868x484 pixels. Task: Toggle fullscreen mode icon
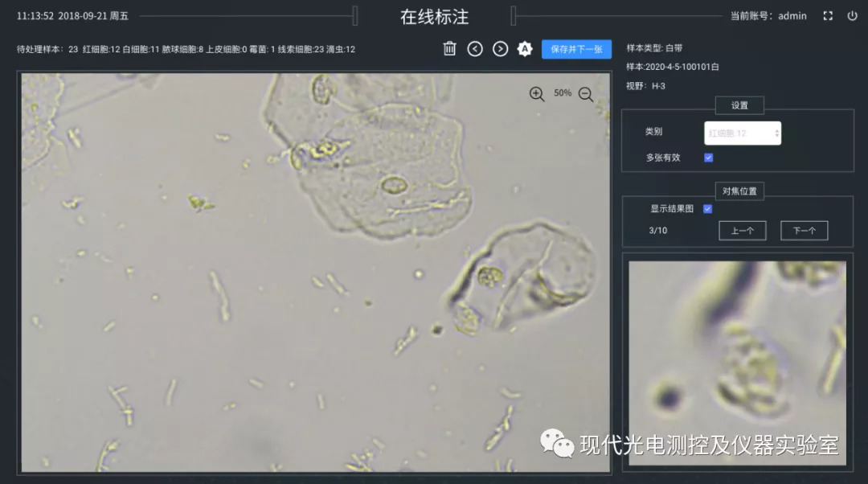pyautogui.click(x=828, y=15)
